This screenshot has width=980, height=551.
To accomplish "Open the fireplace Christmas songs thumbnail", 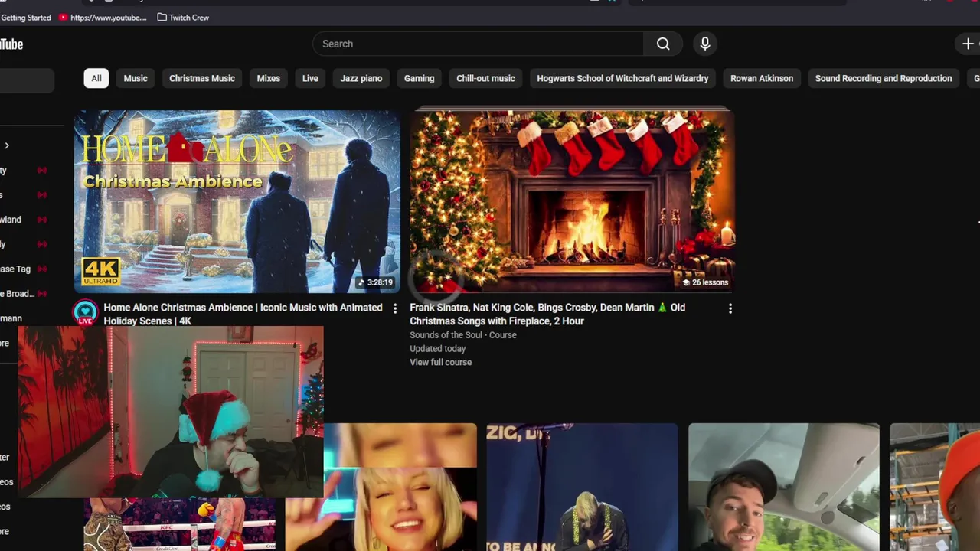I will pos(573,201).
